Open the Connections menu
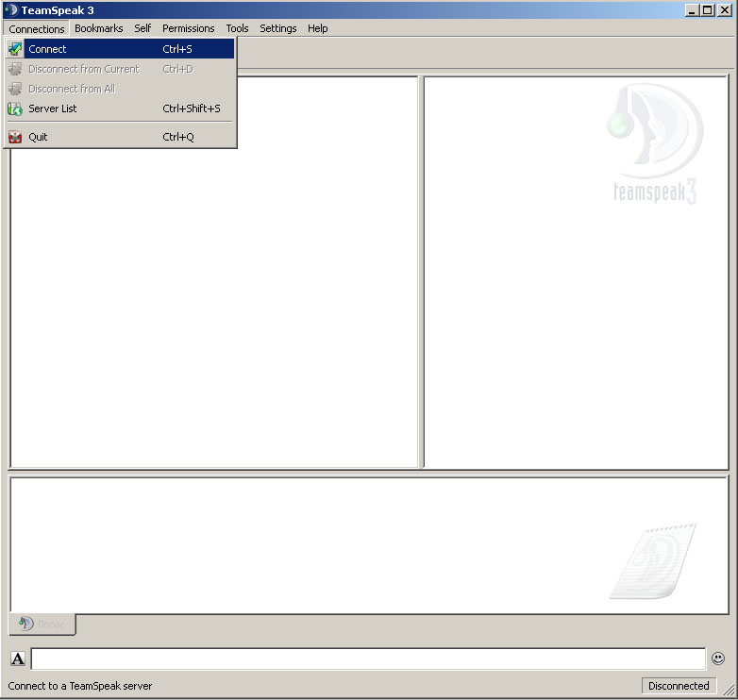The width and height of the screenshot is (738, 700). [36, 28]
